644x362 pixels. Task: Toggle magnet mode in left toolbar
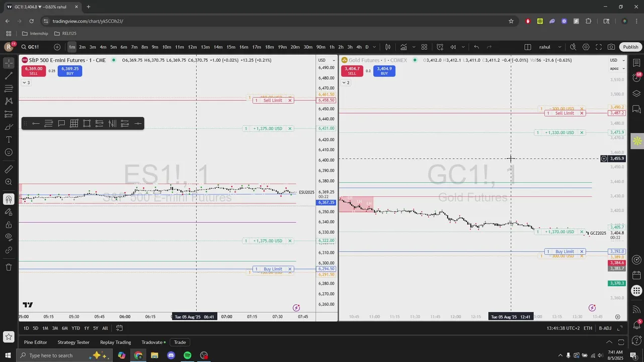coord(9,199)
